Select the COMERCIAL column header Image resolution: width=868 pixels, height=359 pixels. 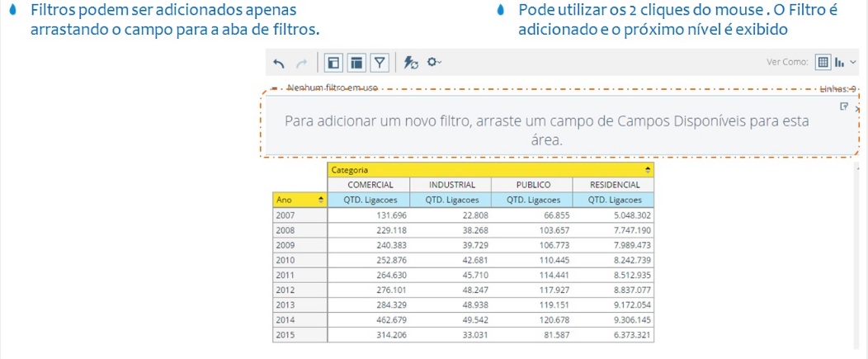pos(368,185)
